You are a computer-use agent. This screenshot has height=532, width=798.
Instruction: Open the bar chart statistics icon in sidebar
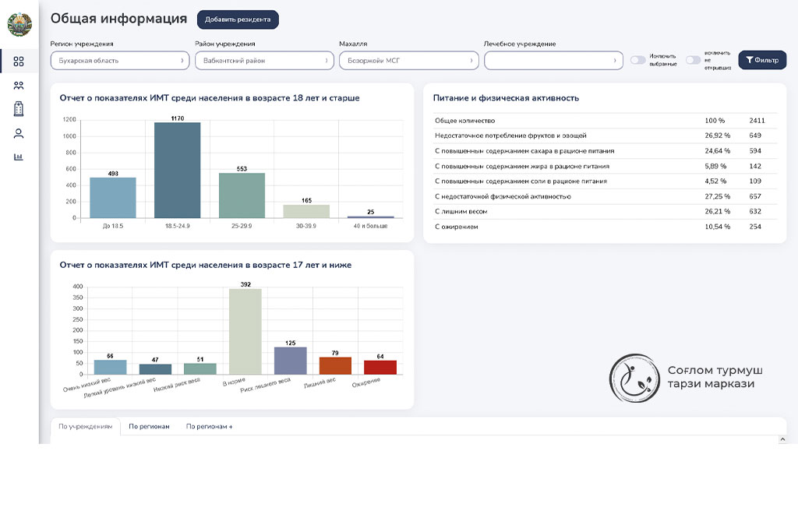point(19,157)
